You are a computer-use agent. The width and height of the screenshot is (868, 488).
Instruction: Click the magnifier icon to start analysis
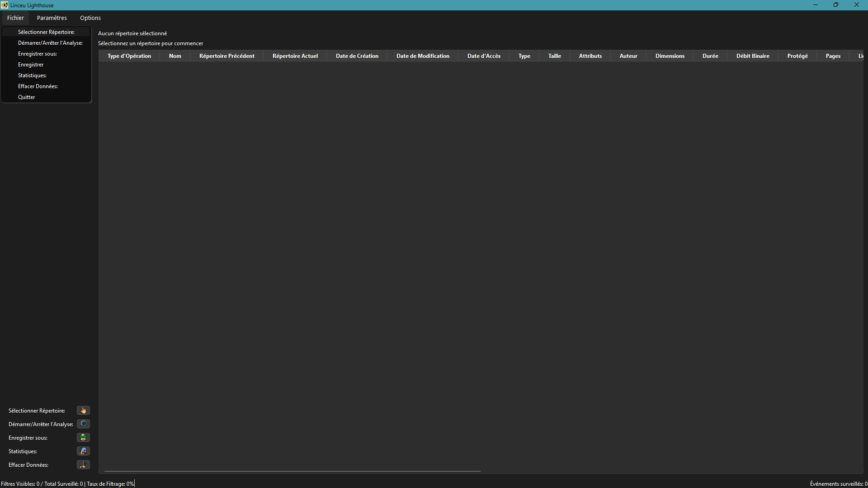83,424
